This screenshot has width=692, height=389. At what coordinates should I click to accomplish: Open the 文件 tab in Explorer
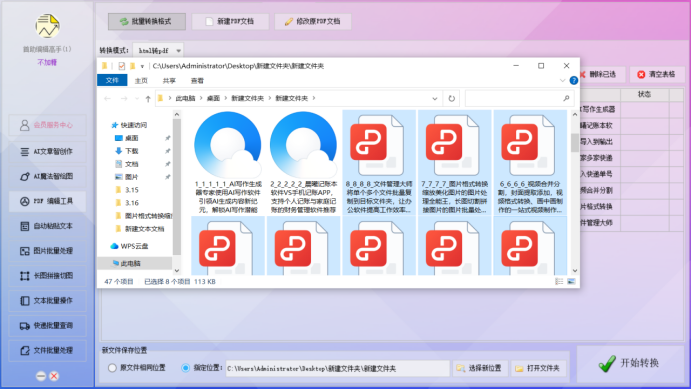[112, 80]
